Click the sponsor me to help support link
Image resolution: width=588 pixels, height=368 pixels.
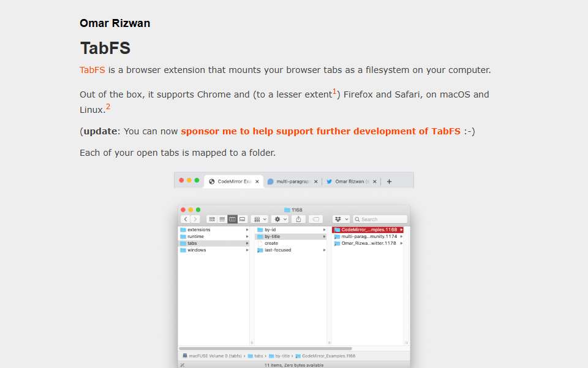320,131
